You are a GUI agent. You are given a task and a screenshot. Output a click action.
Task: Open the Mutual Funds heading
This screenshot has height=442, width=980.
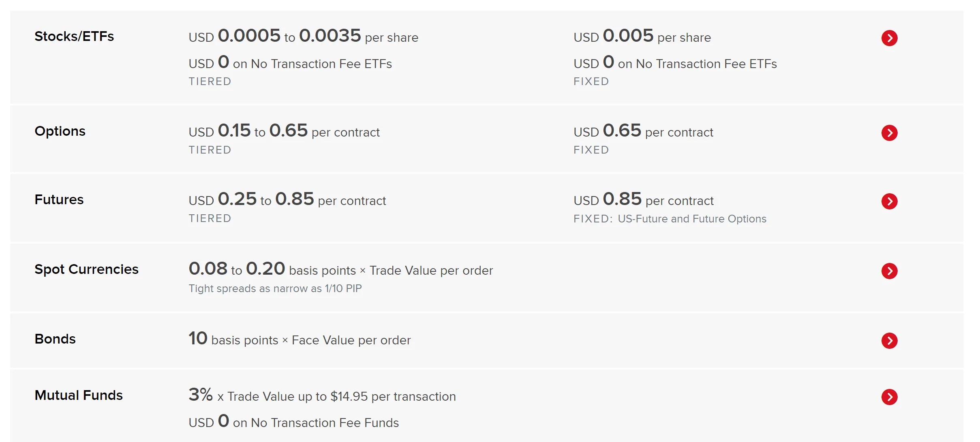click(79, 395)
